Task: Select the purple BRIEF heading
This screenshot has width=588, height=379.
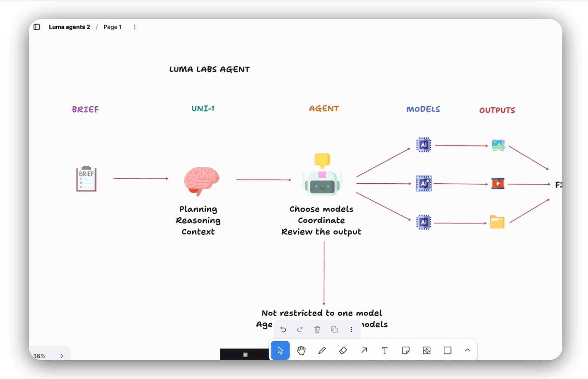Action: click(85, 109)
